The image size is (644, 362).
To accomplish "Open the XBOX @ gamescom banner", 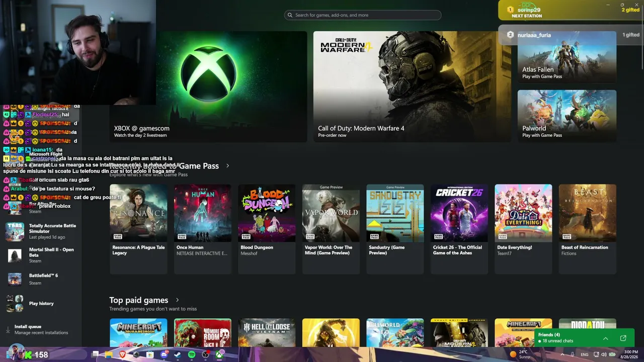I will click(208, 86).
